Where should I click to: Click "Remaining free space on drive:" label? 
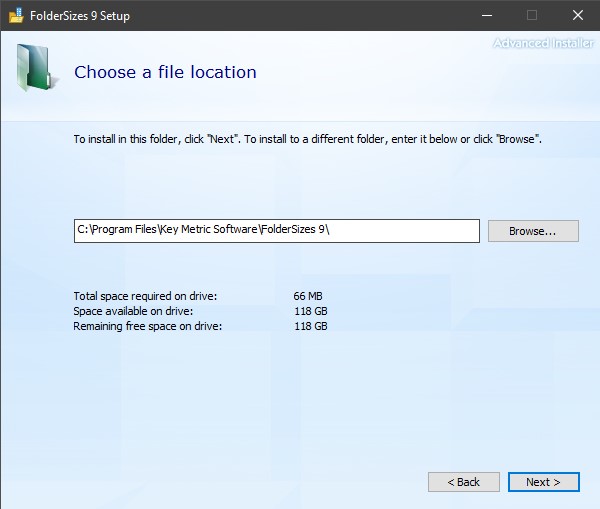[x=147, y=326]
